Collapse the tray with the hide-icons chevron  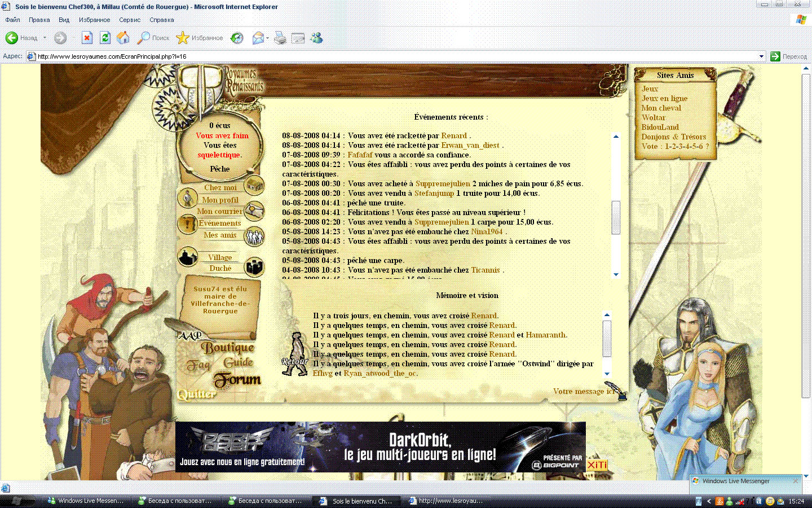709,501
